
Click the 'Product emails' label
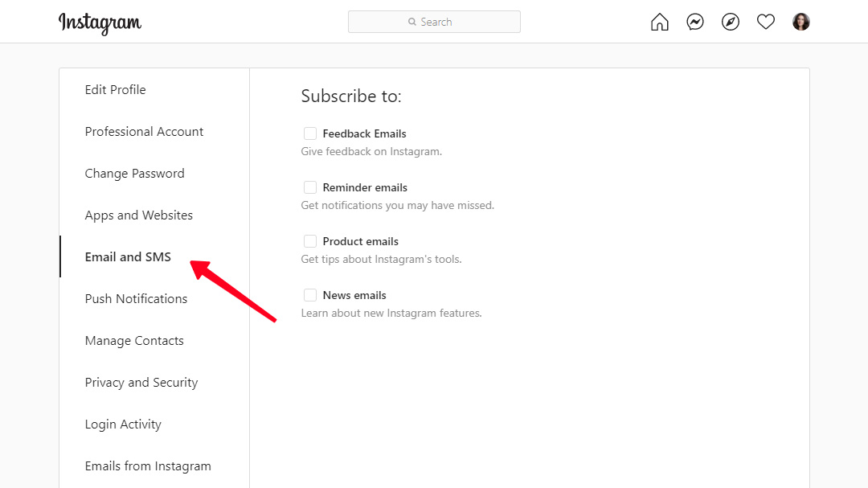tap(360, 241)
